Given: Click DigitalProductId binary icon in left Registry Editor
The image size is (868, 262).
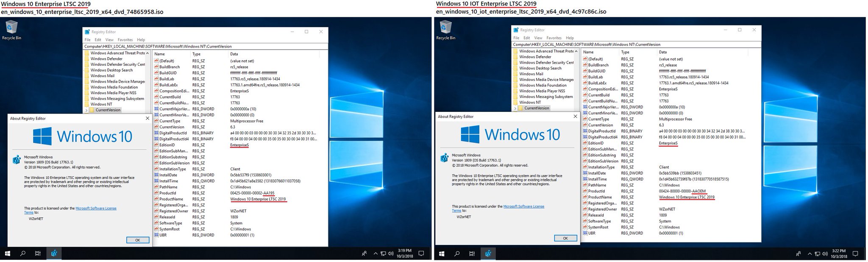Looking at the screenshot, I should pyautogui.click(x=156, y=133).
